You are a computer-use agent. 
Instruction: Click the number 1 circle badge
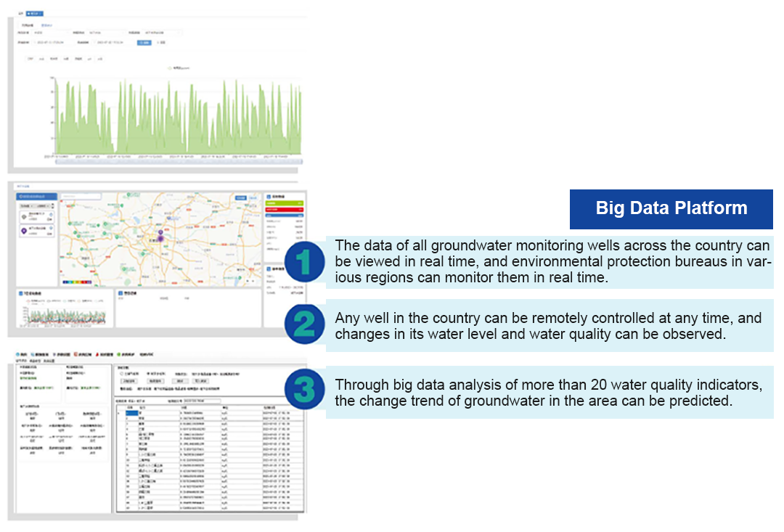coord(305,262)
